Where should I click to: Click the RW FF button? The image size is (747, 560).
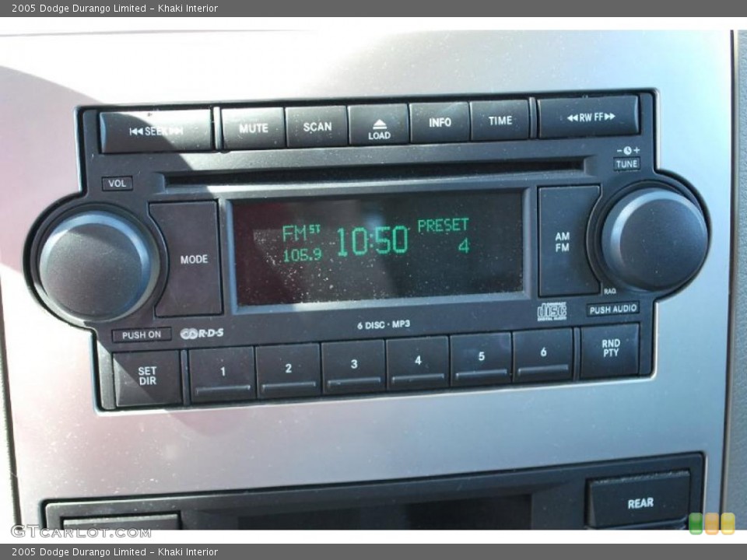(x=589, y=117)
